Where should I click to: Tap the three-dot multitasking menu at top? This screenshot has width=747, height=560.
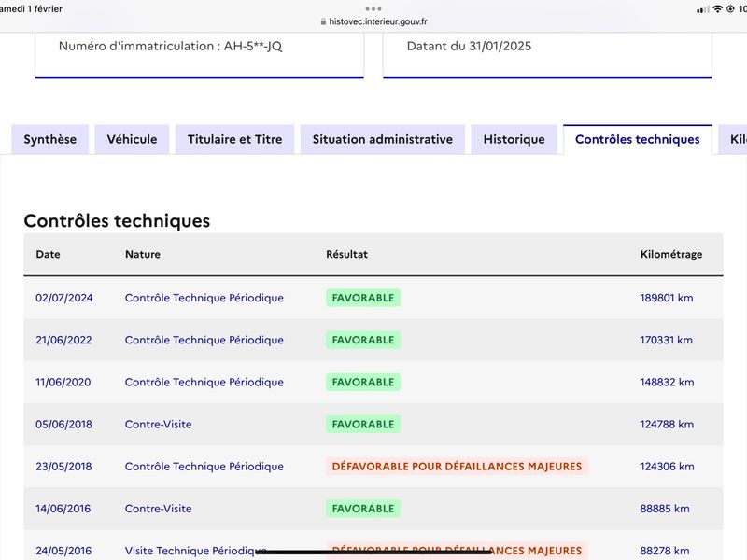tap(373, 9)
